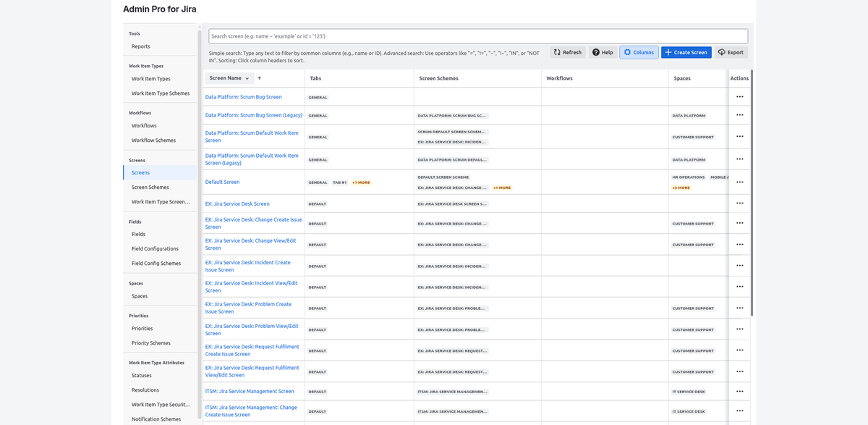Open Workflow Schemes sidebar item
This screenshot has width=868, height=425.
[x=153, y=140]
